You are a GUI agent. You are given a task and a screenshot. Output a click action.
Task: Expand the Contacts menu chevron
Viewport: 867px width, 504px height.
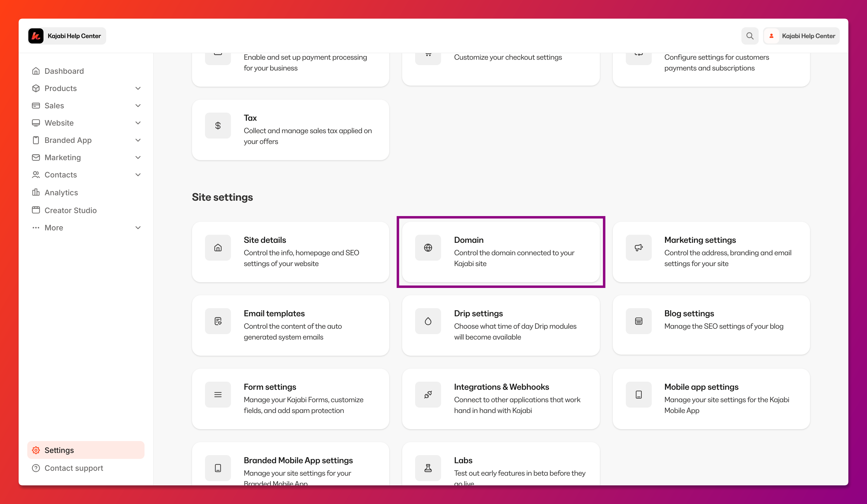[138, 175]
